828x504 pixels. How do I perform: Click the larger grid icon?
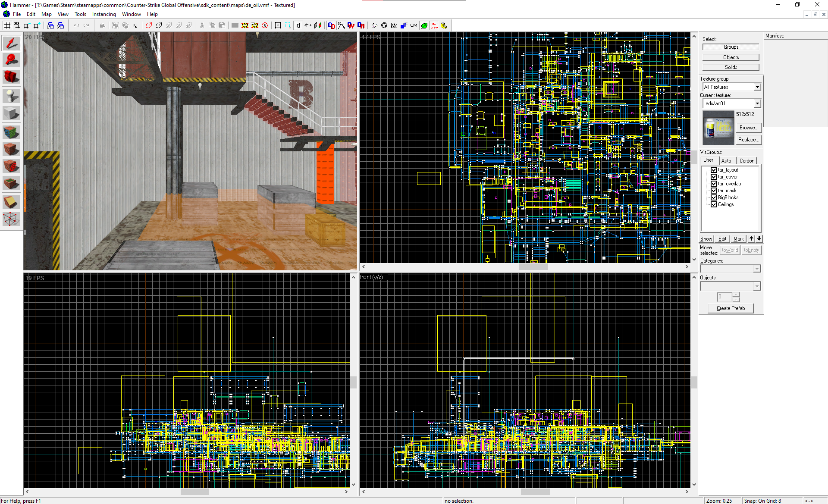click(37, 25)
